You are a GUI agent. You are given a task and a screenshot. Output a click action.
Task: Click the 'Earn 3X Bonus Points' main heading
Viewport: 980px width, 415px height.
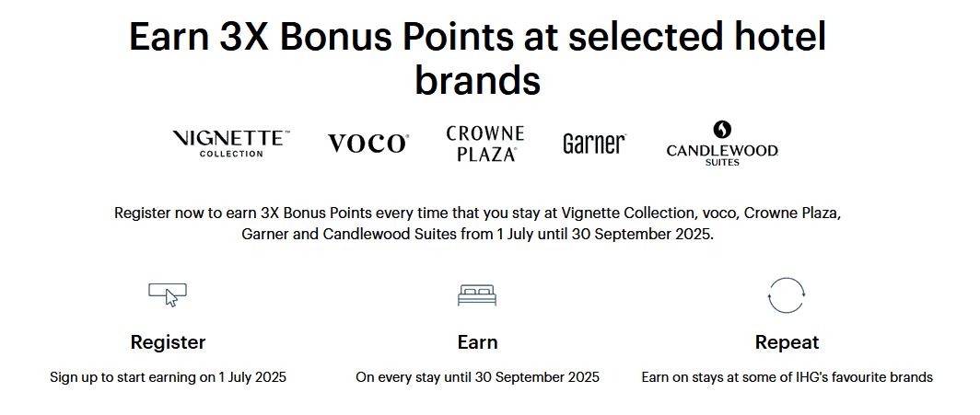tap(477, 37)
